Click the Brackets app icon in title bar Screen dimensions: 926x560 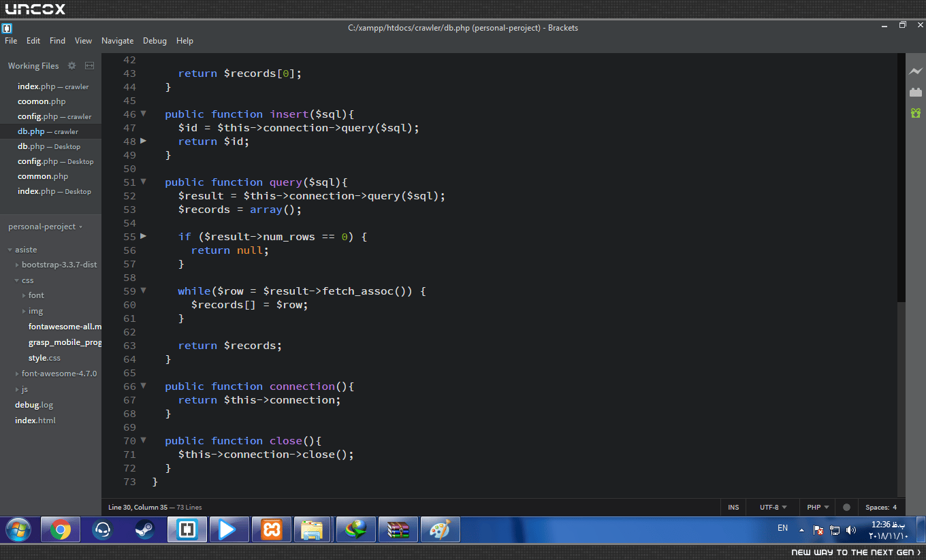click(x=7, y=28)
